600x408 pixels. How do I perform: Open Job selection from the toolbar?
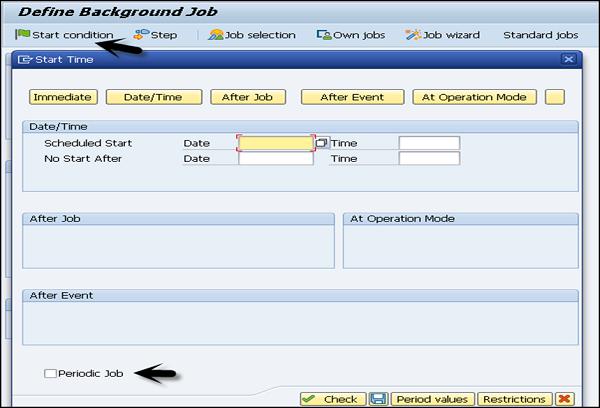click(x=252, y=35)
